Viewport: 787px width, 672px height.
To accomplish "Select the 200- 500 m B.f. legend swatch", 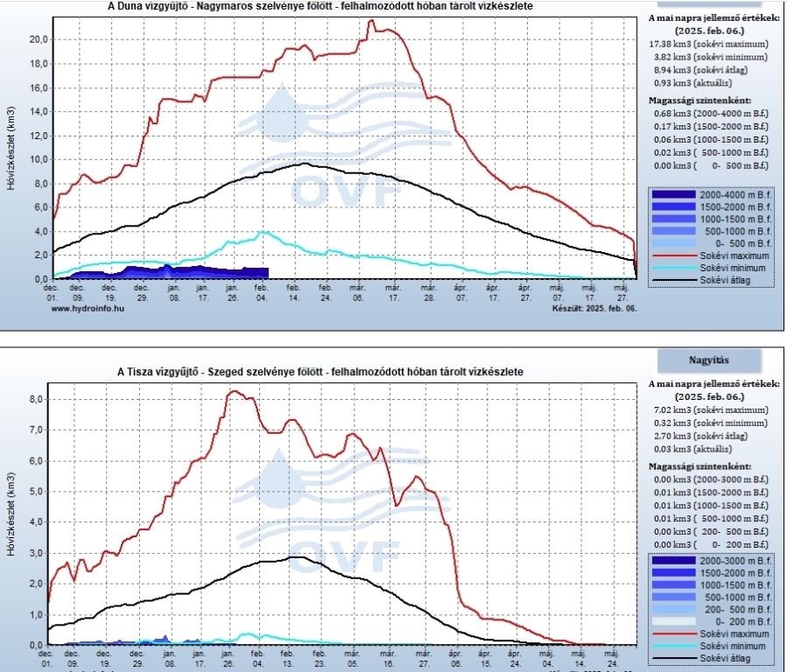I will tap(676, 608).
